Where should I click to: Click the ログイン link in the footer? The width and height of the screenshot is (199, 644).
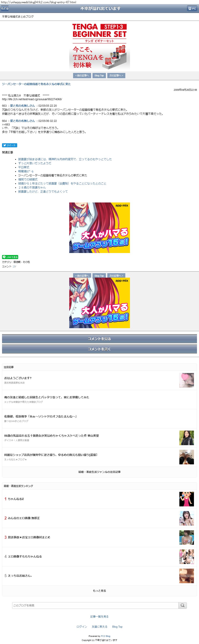82,626
